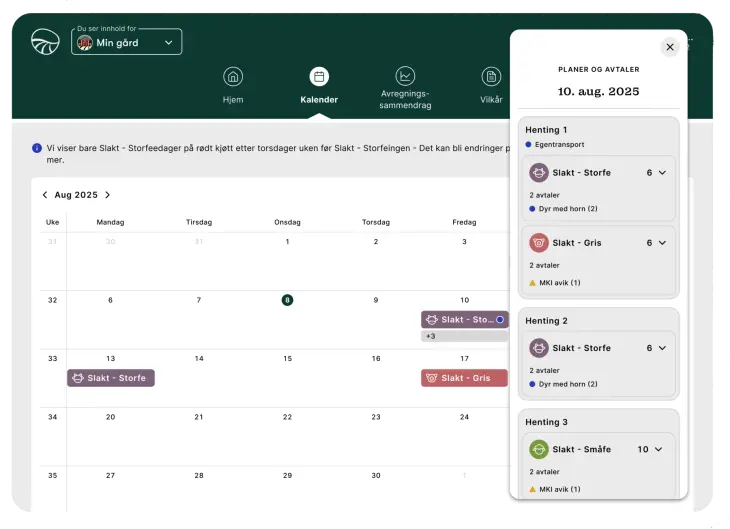Click the farm logo in header

tap(45, 42)
